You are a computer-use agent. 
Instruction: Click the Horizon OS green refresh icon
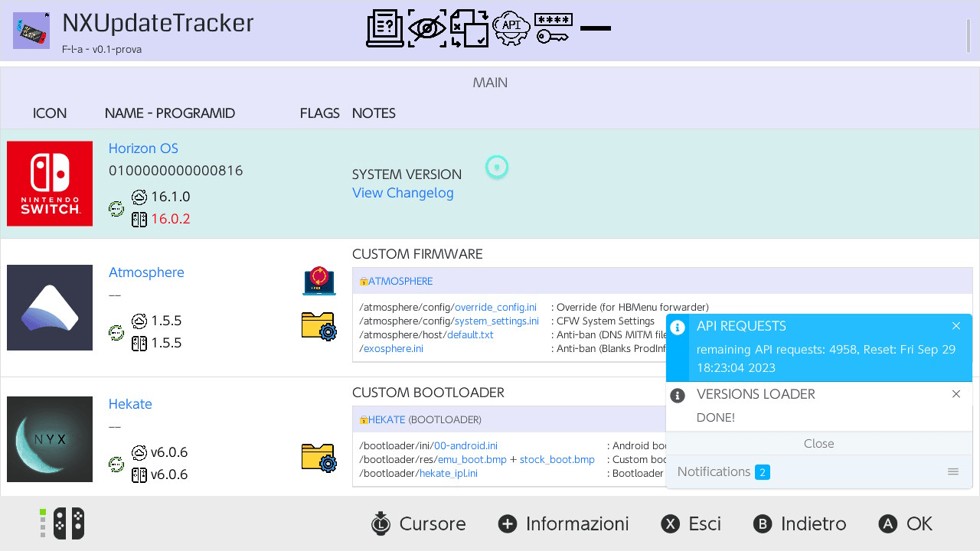coord(116,208)
